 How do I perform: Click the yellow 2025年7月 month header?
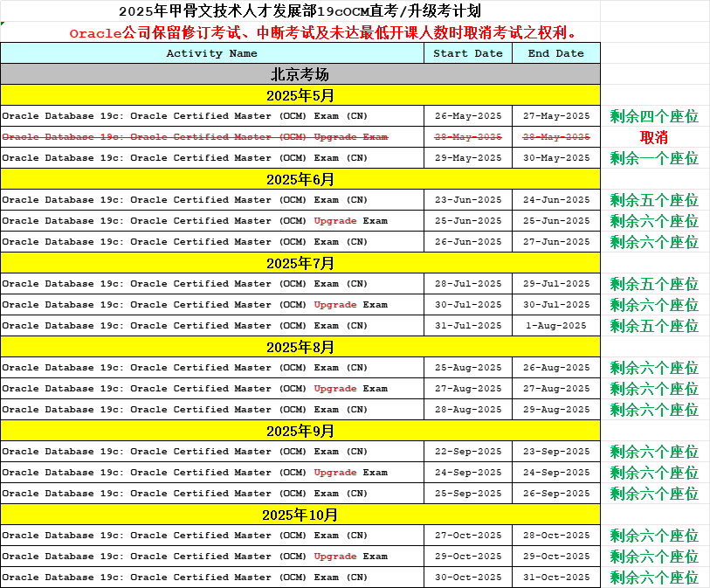tap(300, 263)
